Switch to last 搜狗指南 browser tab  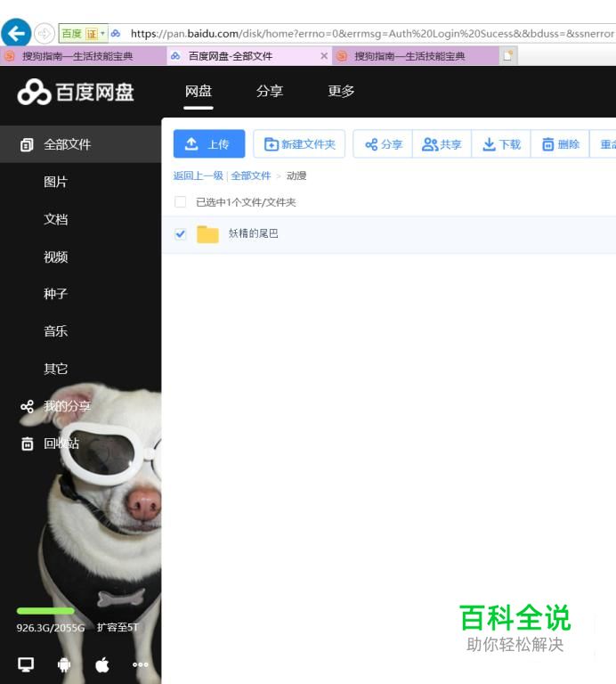(416, 56)
